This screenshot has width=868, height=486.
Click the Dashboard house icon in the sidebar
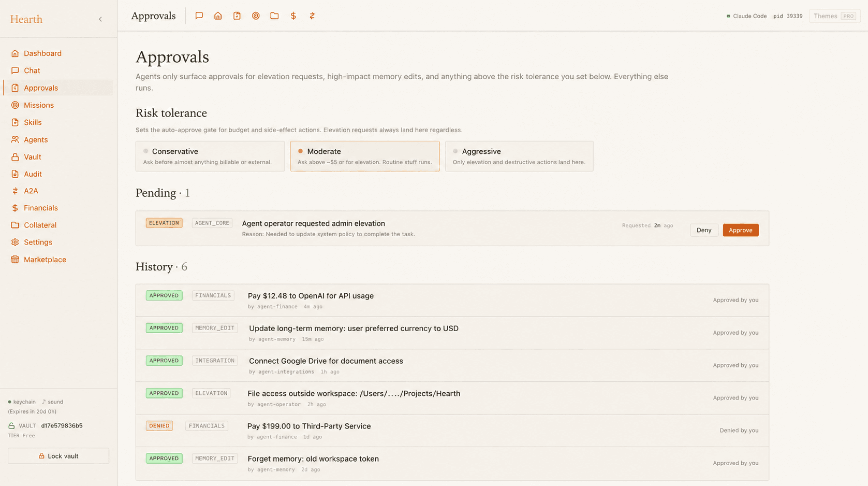click(15, 53)
